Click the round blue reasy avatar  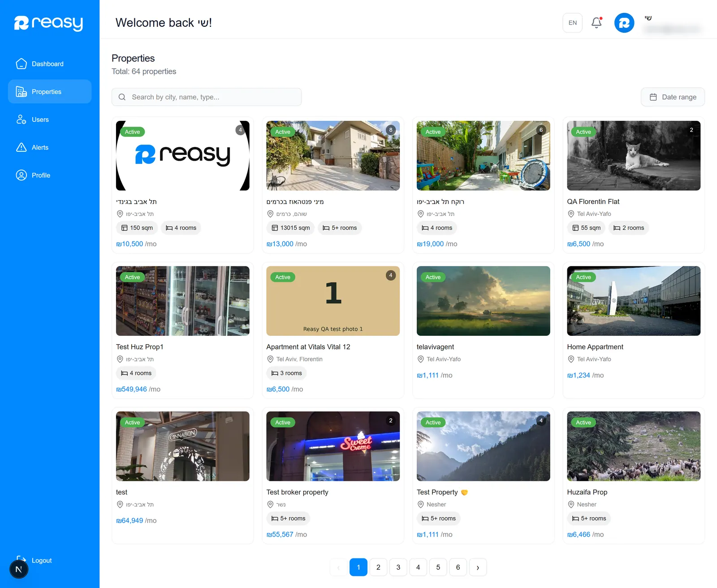(x=624, y=23)
